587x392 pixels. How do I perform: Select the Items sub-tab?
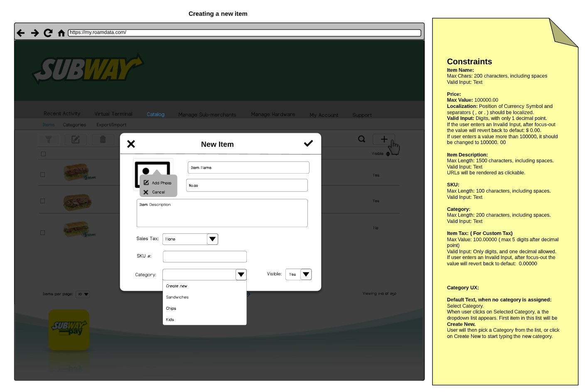[x=49, y=125]
